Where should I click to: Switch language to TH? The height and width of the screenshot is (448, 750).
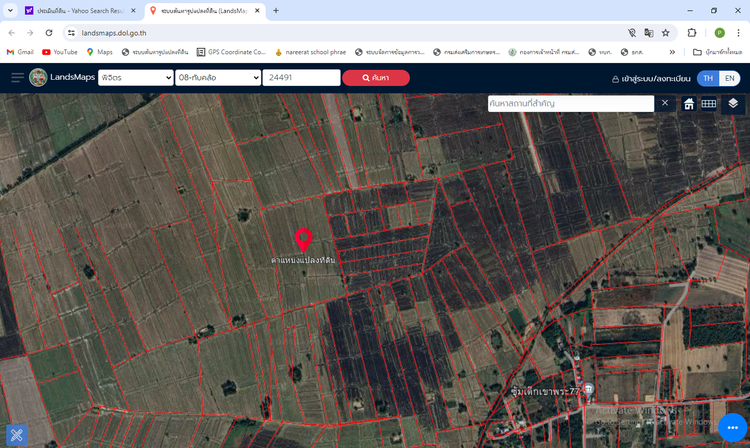click(x=708, y=78)
